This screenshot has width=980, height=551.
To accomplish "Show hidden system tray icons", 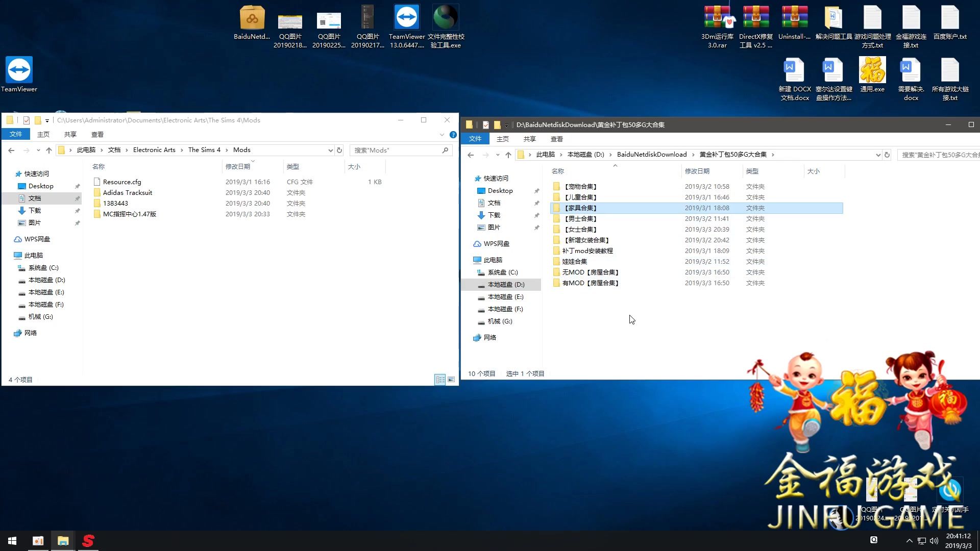I will (x=909, y=541).
